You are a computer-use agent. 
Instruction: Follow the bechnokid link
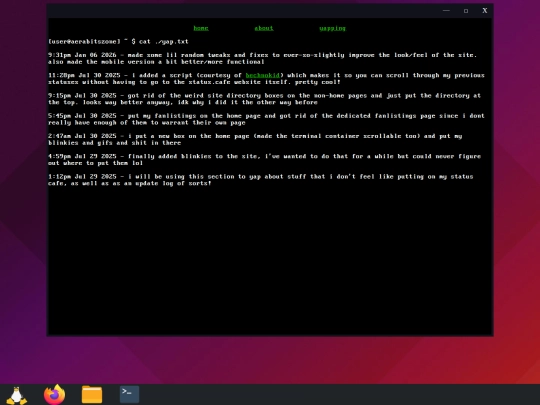pyautogui.click(x=262, y=75)
